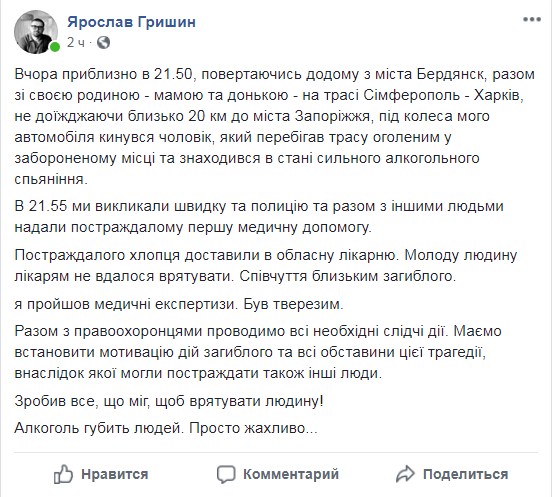Viewport: 552px width, 497px height.
Task: Click the Комментарий button label
Action: coord(291,474)
